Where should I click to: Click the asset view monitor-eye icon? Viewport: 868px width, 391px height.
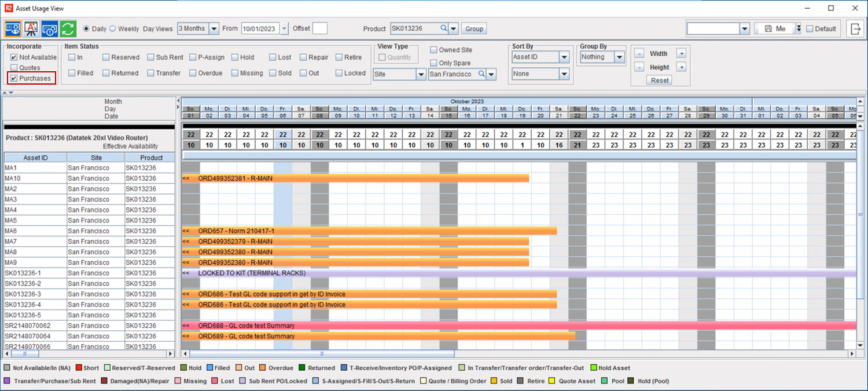point(13,28)
